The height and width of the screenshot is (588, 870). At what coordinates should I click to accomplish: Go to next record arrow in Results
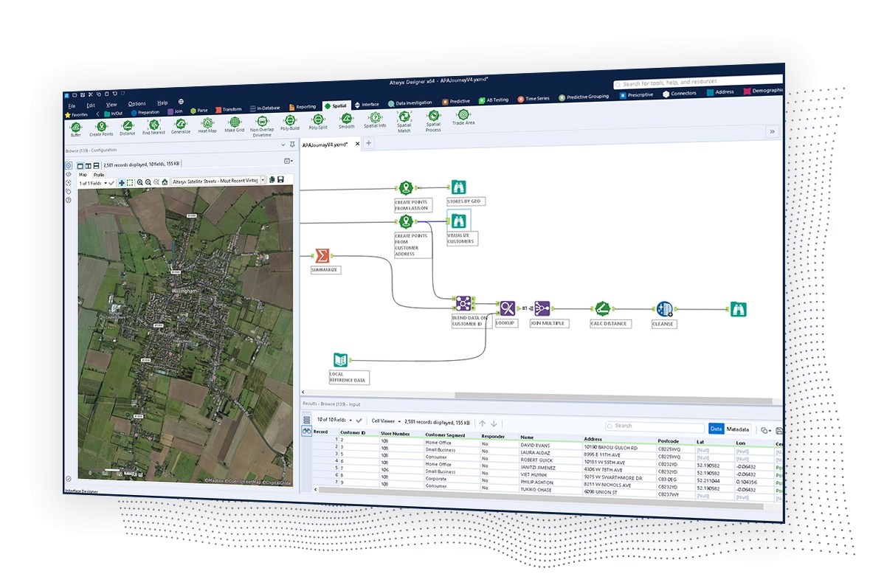pos(494,423)
